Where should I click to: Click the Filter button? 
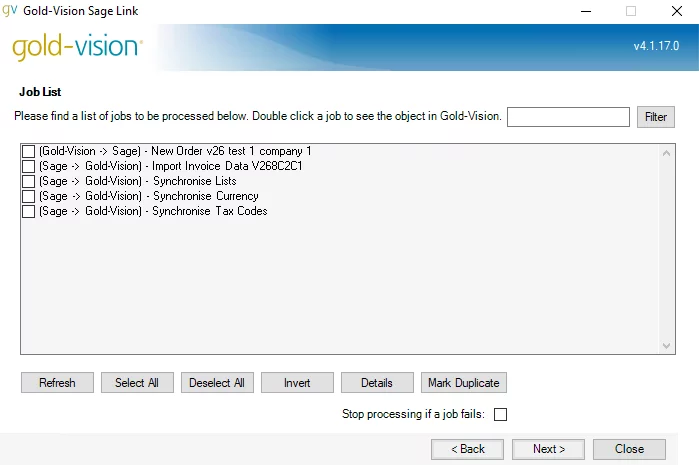click(656, 117)
